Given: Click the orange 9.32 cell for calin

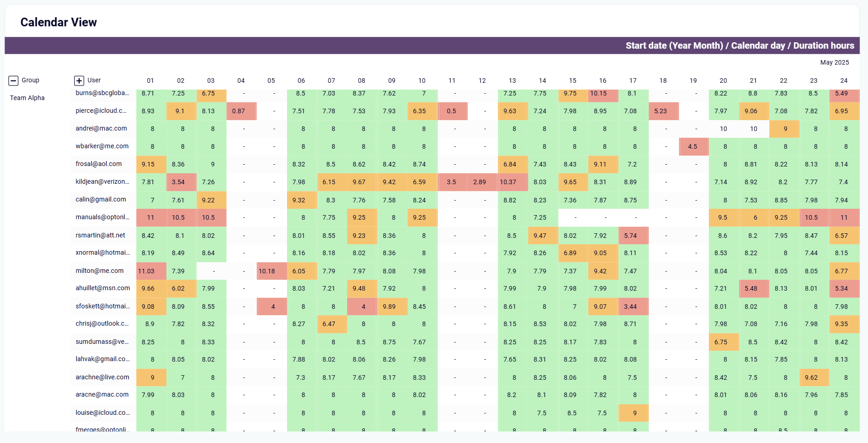Looking at the screenshot, I should tap(302, 200).
